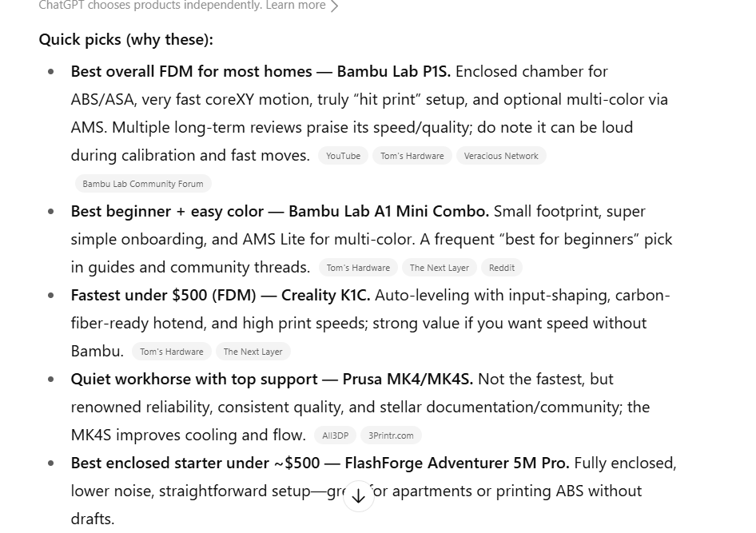Open Tom's Hardware source for A1 Mini Combo
Viewport: 756px width, 533px height.
[x=358, y=268]
